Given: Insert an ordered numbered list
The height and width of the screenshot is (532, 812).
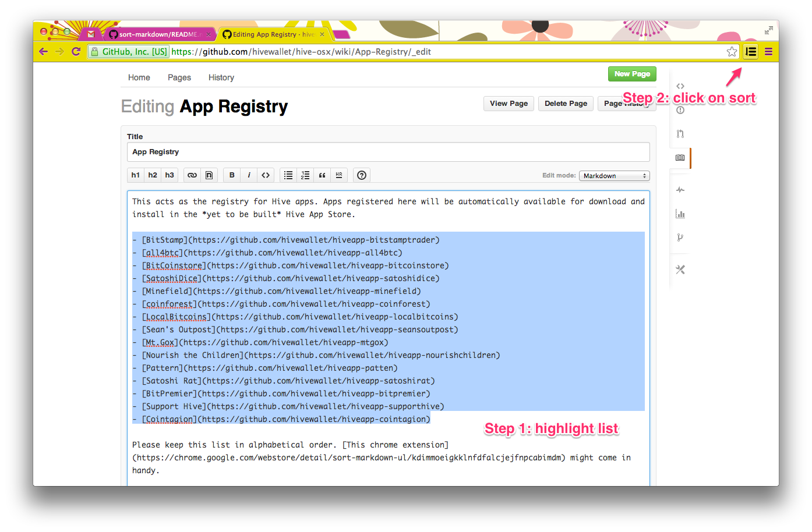Looking at the screenshot, I should [x=305, y=175].
